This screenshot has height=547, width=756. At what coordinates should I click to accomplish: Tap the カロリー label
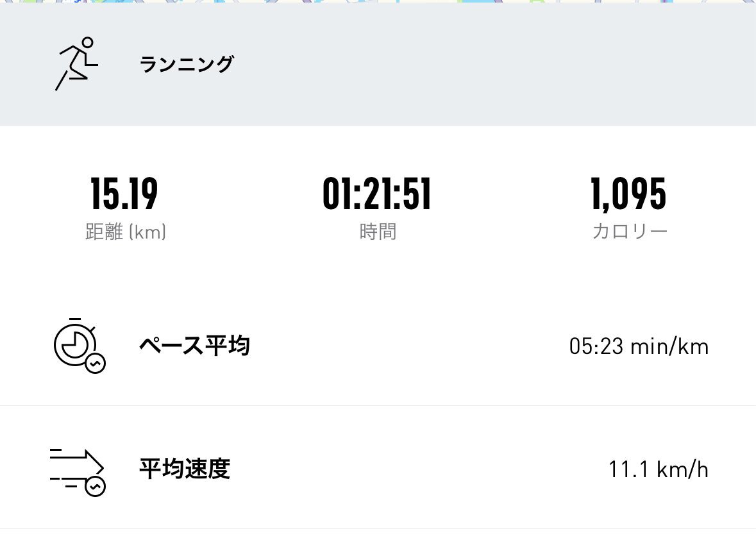[x=630, y=231]
